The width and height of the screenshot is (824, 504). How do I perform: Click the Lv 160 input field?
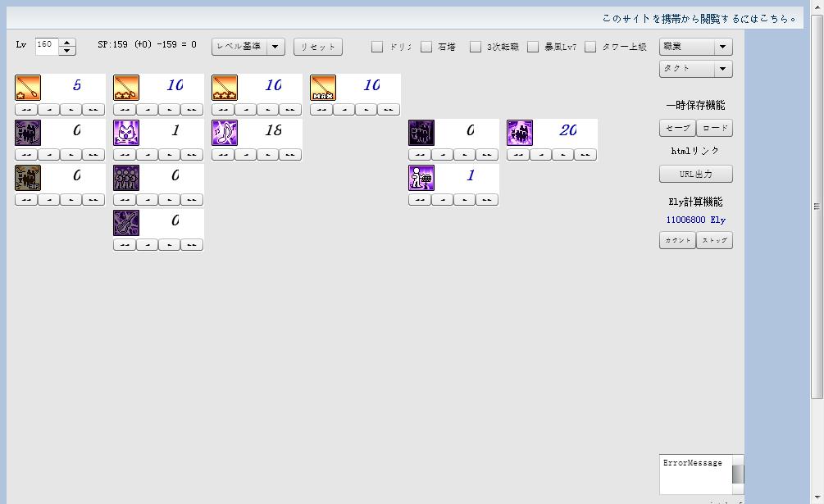[x=47, y=46]
